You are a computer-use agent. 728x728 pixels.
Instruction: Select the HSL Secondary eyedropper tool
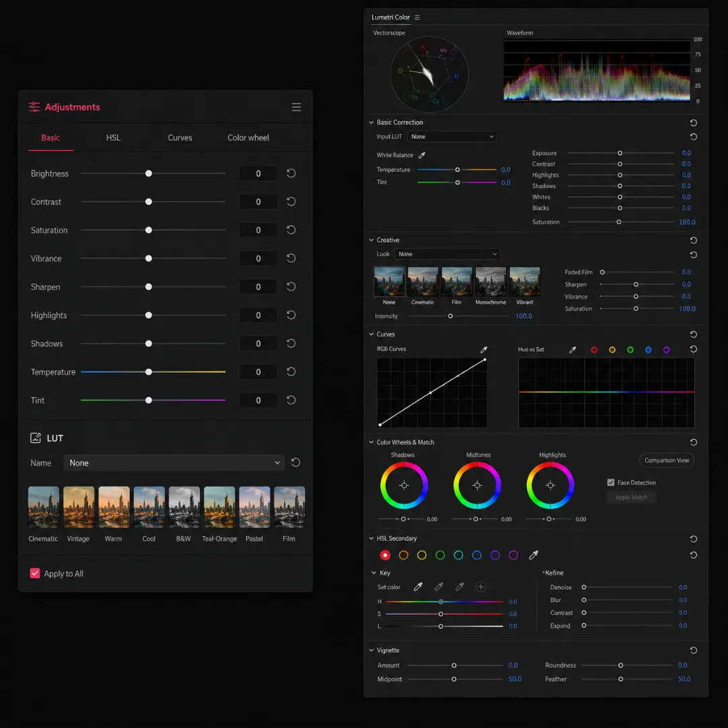pos(533,555)
